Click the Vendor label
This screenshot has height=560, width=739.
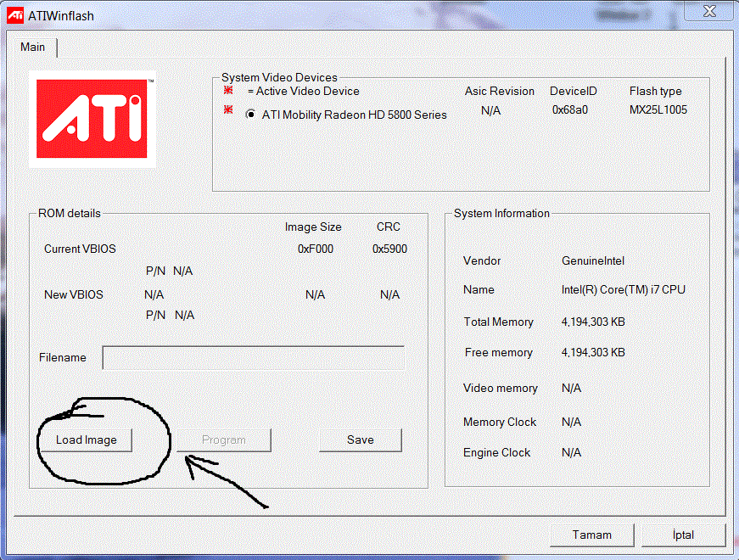click(482, 260)
